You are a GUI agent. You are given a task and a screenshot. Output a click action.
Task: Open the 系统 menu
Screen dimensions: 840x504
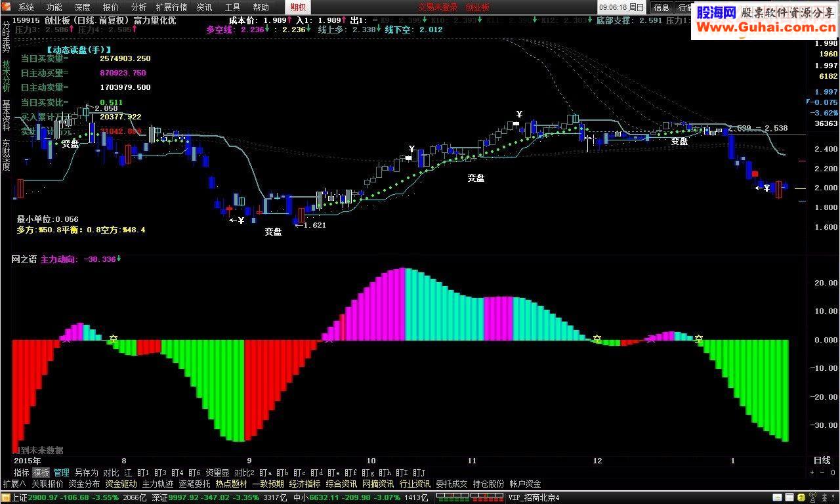[x=26, y=7]
